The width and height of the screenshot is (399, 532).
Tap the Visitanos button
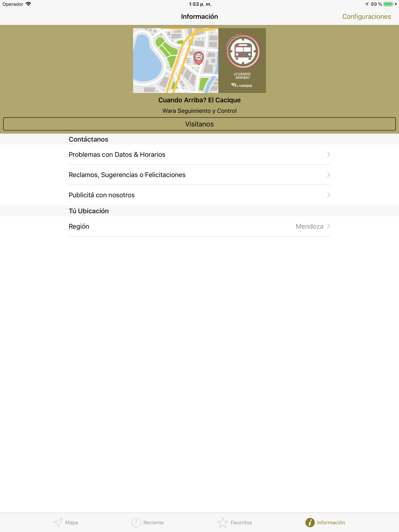pos(199,124)
